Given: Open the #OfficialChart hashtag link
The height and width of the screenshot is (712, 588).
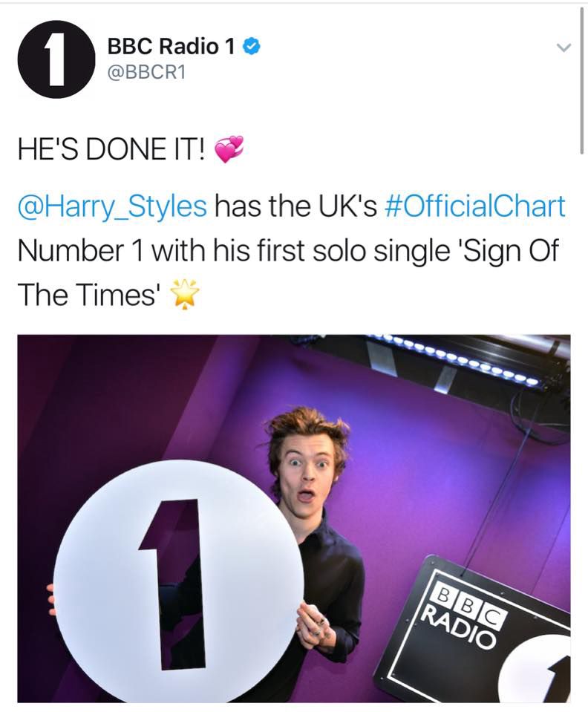Looking at the screenshot, I should pos(474,206).
